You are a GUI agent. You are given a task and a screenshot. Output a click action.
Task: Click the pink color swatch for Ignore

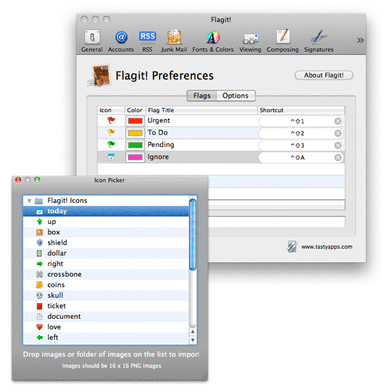[x=135, y=157]
